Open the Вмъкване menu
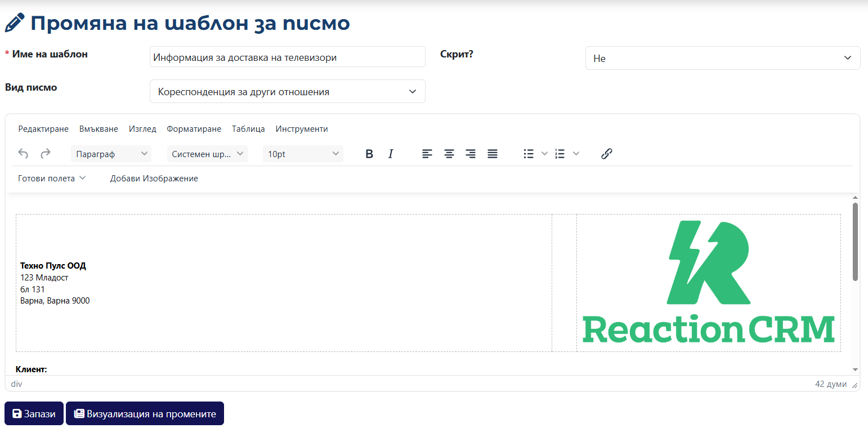Viewport: 868px width, 428px height. pos(99,129)
